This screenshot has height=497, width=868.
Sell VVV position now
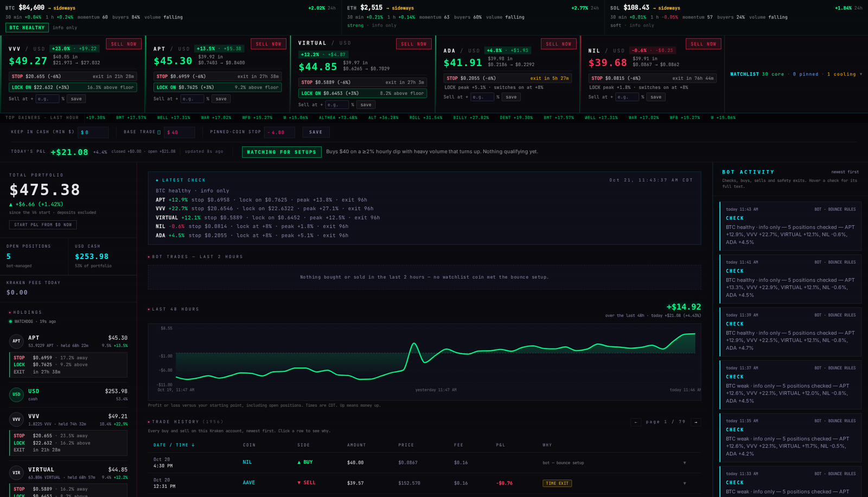(124, 44)
